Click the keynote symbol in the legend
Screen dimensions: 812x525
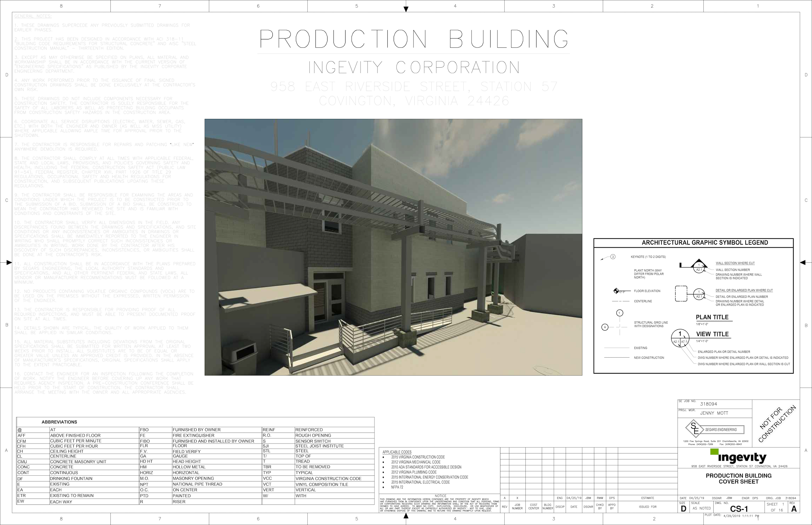click(608, 257)
